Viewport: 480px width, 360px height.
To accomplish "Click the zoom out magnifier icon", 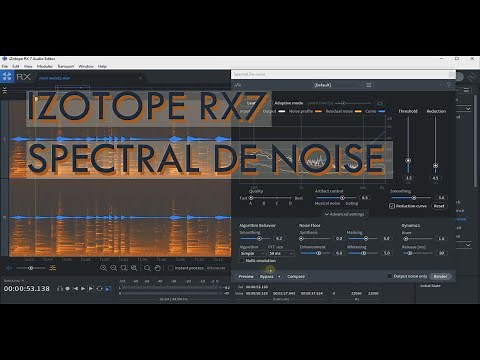I will click(113, 268).
